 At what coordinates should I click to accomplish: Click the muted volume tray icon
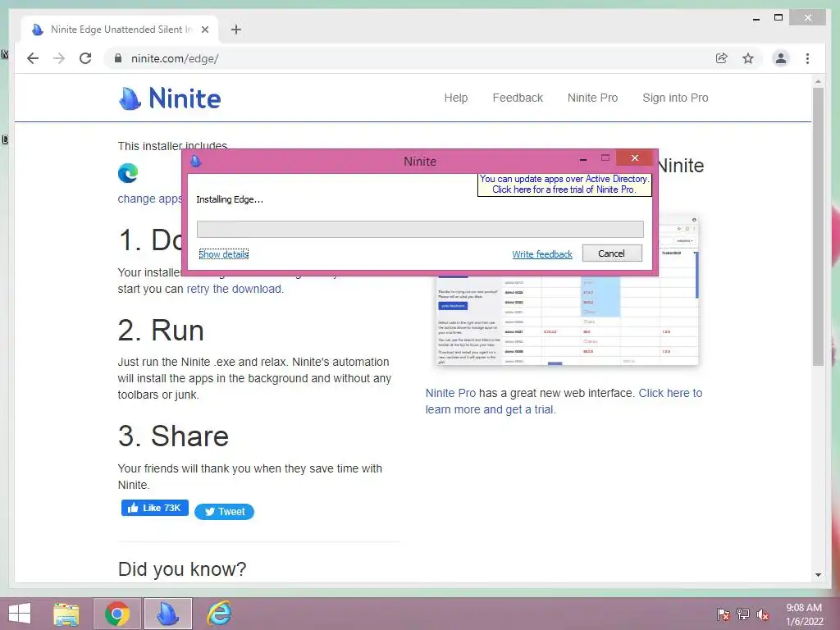coord(763,614)
